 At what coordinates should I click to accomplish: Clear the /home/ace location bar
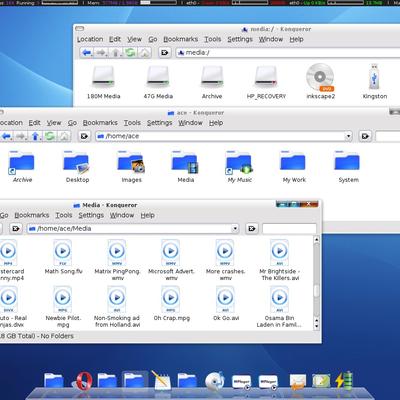pos(84,136)
